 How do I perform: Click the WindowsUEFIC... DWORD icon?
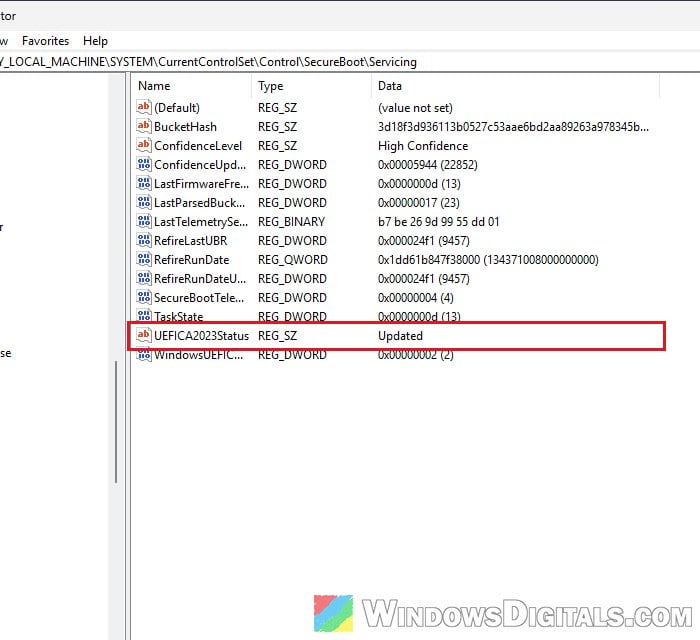(x=143, y=355)
